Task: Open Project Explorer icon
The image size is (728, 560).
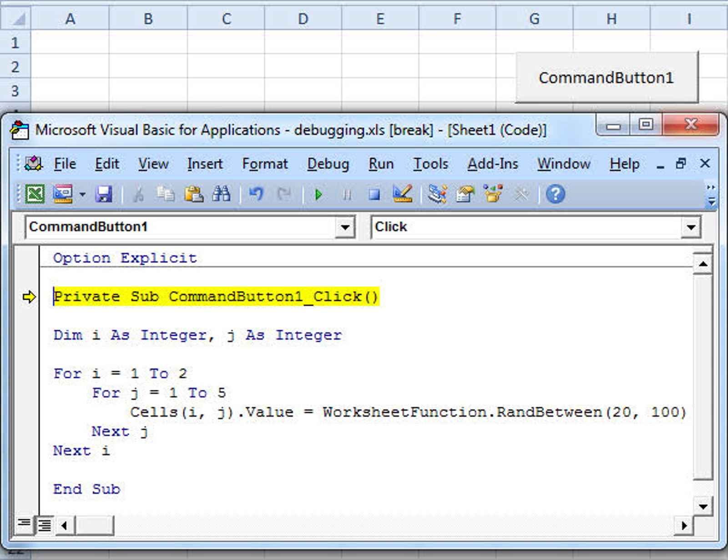Action: click(x=437, y=194)
